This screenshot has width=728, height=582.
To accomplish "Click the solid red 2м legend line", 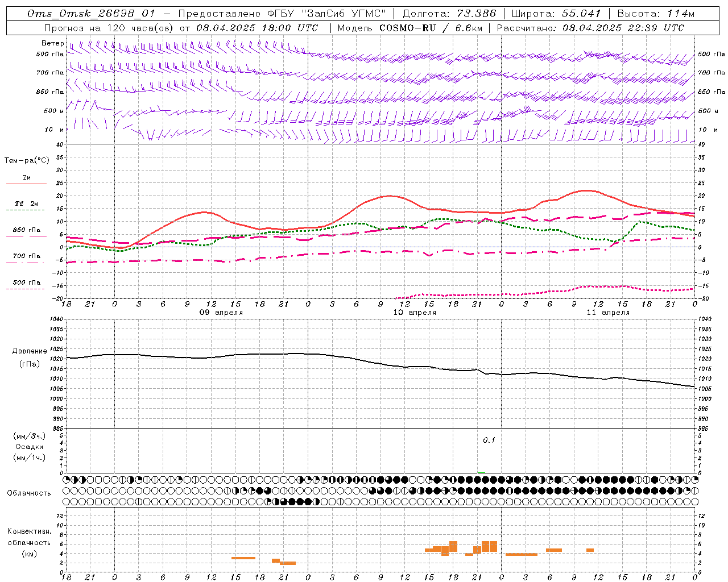I will [26, 184].
